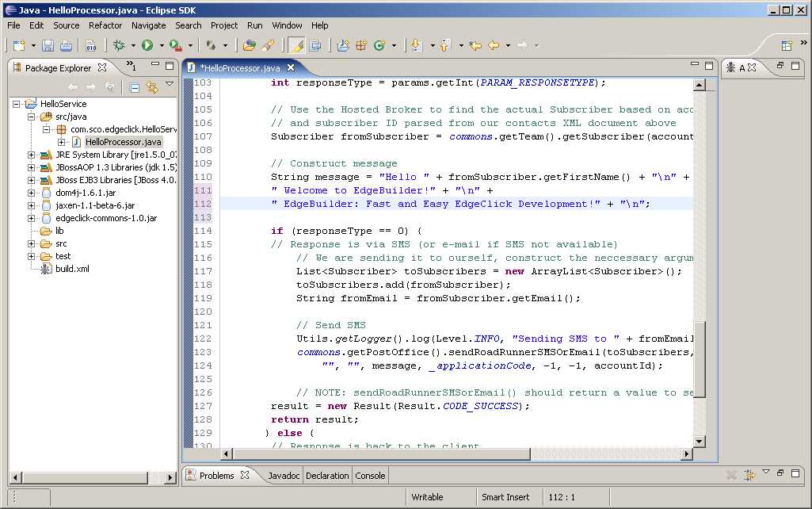Image resolution: width=812 pixels, height=509 pixels.
Task: Click the editor horizontal scrollbar right arrow
Action: tap(687, 454)
